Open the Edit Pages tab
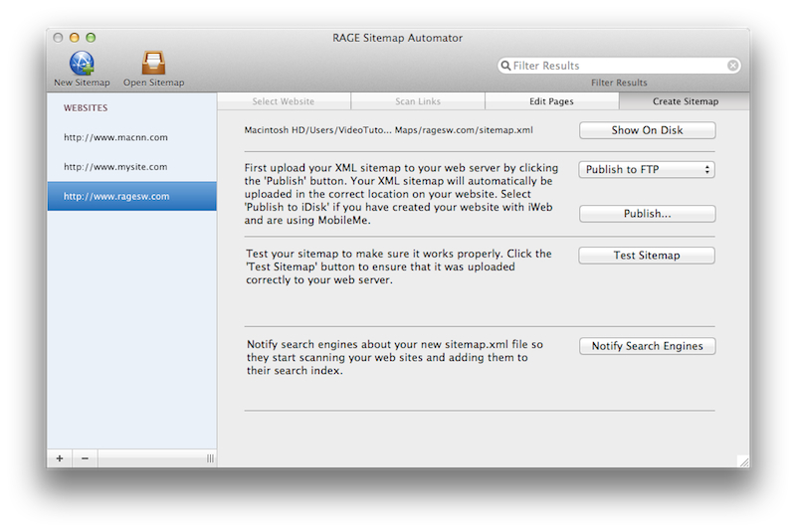 click(x=552, y=101)
